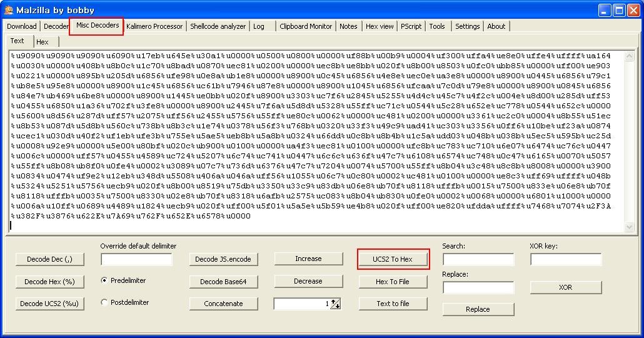Click the text area scrollbar down arrow
This screenshot has height=338, width=644.
pos(629,226)
